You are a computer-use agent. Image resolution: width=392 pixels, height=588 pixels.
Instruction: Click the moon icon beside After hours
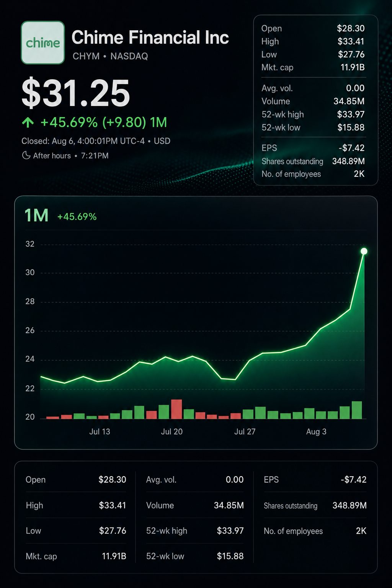pyautogui.click(x=26, y=155)
